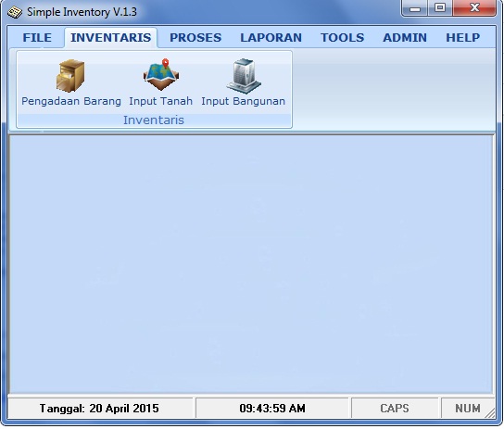Click the NUM indicator in status bar
Screen dimensions: 504x429
click(468, 408)
